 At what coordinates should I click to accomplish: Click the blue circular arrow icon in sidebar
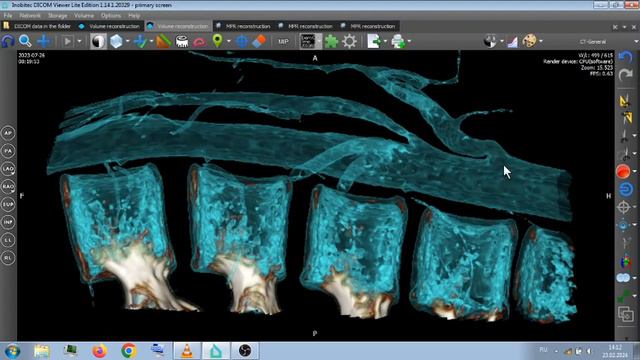click(625, 189)
